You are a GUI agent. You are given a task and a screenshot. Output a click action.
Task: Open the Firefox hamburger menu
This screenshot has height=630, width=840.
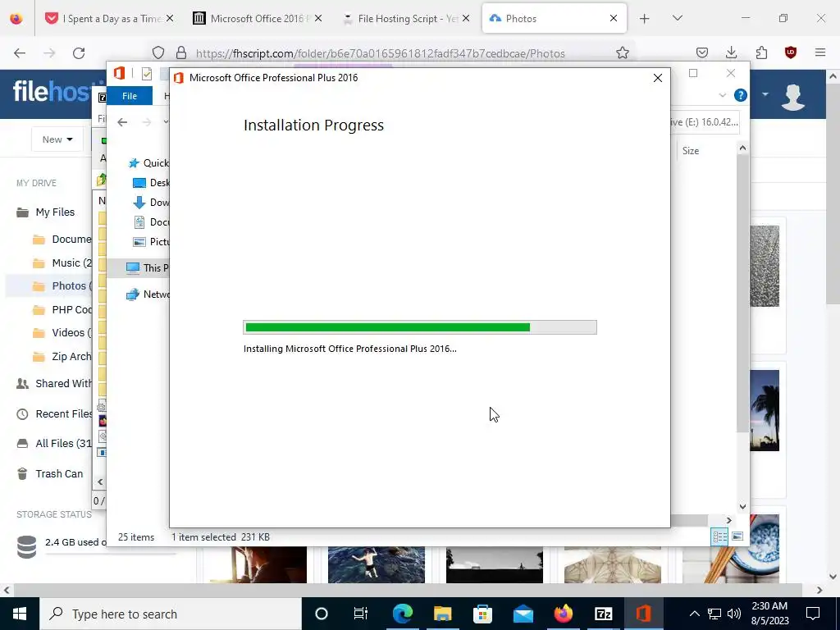click(x=820, y=52)
